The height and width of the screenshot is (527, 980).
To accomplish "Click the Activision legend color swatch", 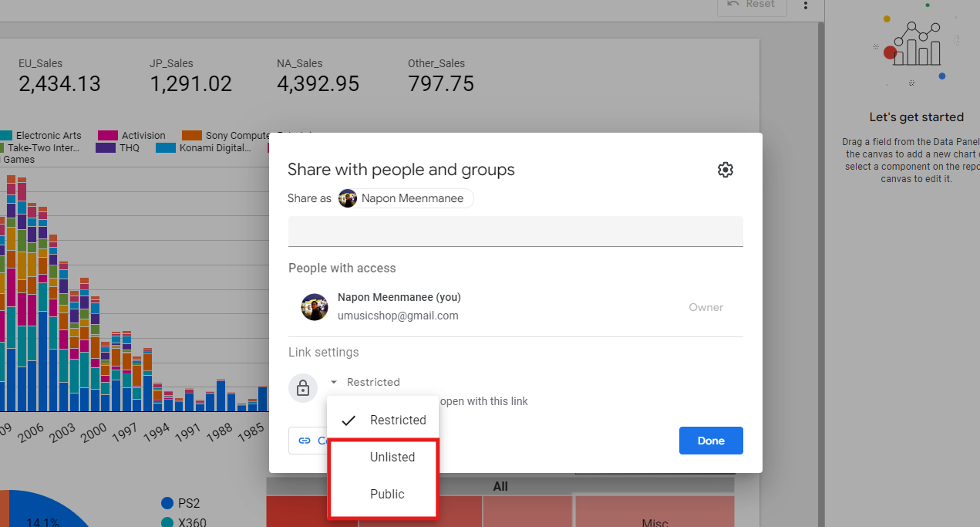I will 108,136.
